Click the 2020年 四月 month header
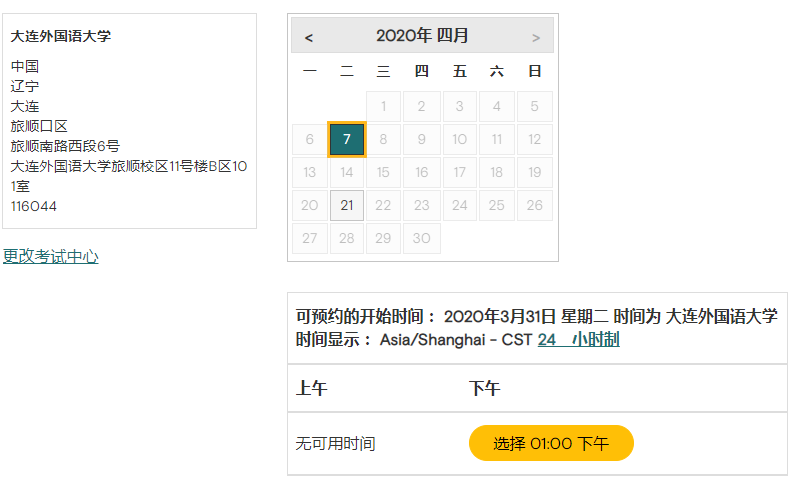The width and height of the screenshot is (790, 497). pyautogui.click(x=422, y=35)
